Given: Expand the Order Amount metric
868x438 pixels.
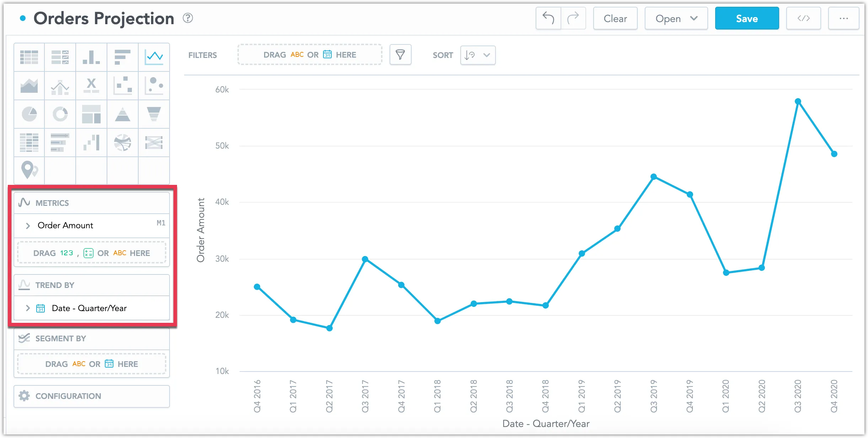Looking at the screenshot, I should point(28,225).
